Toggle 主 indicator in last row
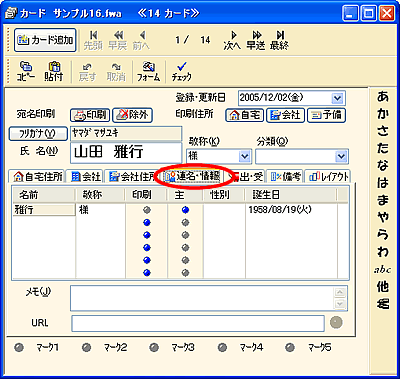Viewport: 400px width, 379px height. 185,273
